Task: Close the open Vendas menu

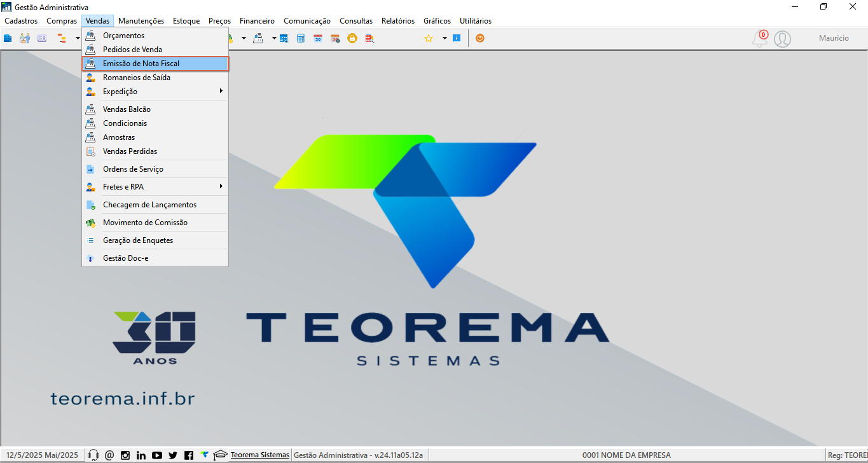Action: tap(98, 21)
